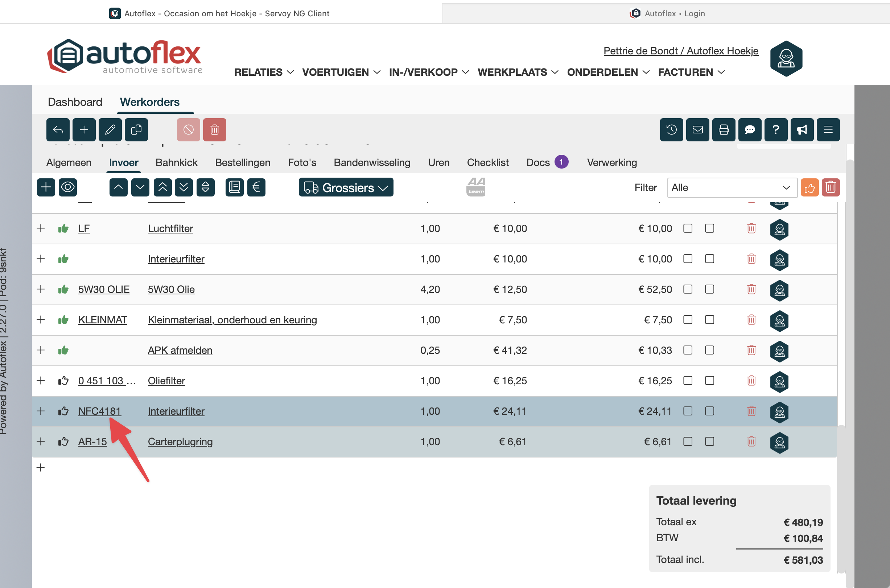
Task: Open the Filter Alle combo box
Action: tap(732, 187)
